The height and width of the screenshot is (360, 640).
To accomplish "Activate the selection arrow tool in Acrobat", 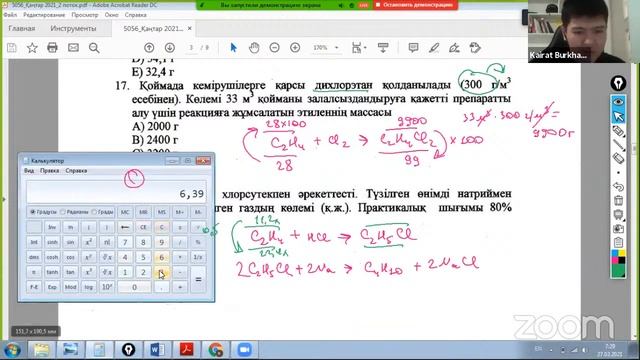I will (233, 48).
